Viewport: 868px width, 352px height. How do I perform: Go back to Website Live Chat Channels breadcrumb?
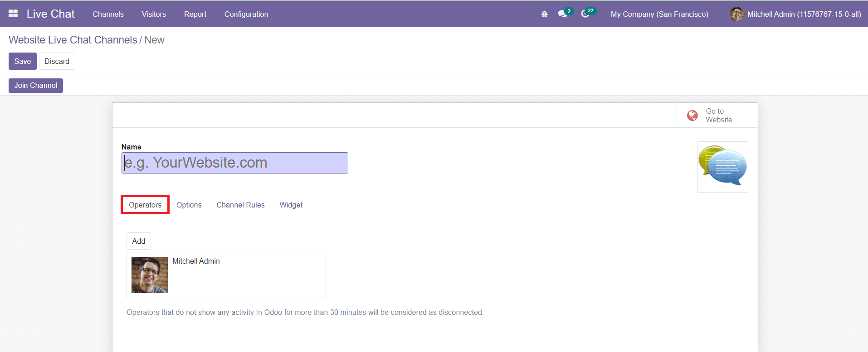point(73,40)
